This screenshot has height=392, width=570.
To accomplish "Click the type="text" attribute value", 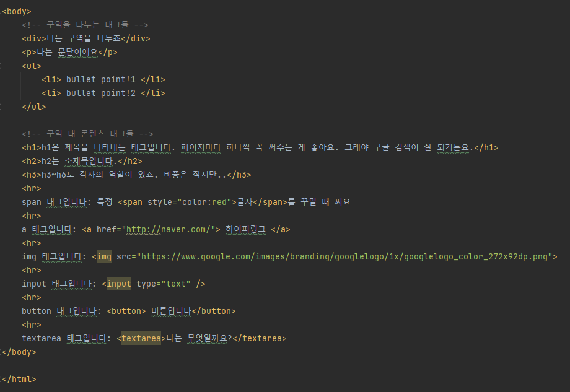I will pos(176,284).
